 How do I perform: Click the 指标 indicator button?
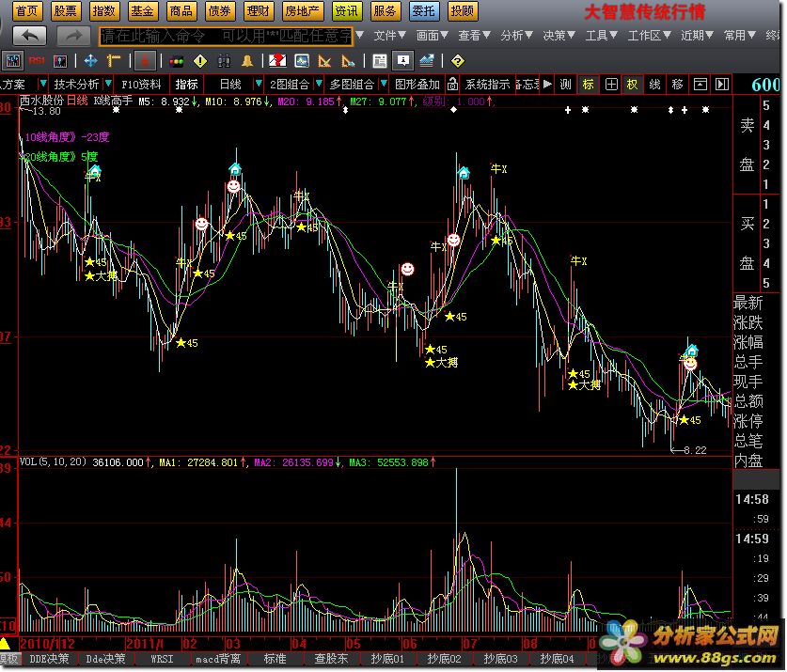[x=187, y=85]
